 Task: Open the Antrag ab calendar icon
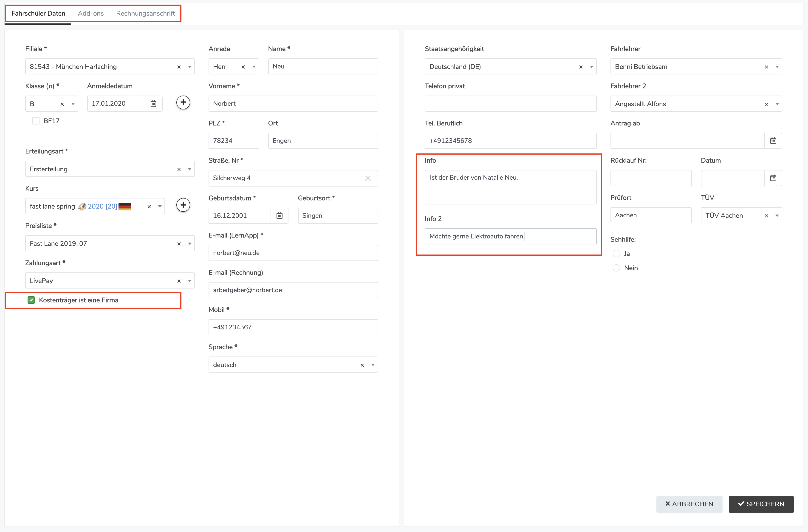click(x=773, y=141)
